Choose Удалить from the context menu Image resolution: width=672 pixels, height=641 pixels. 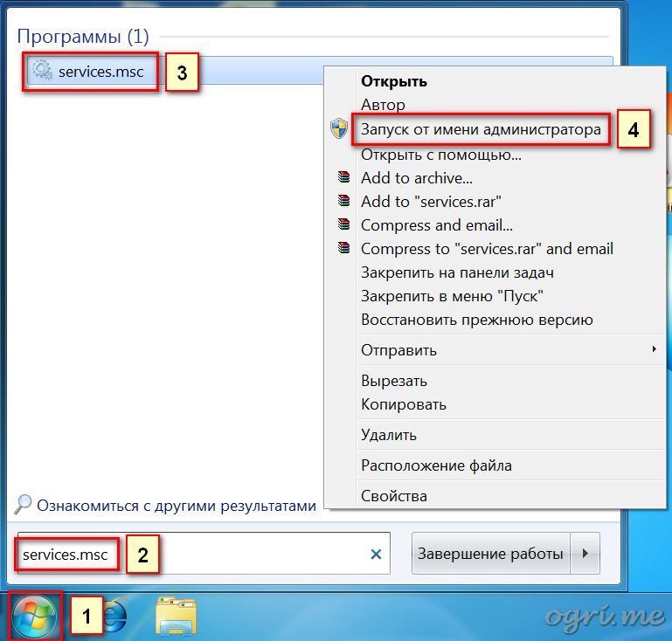tap(389, 435)
